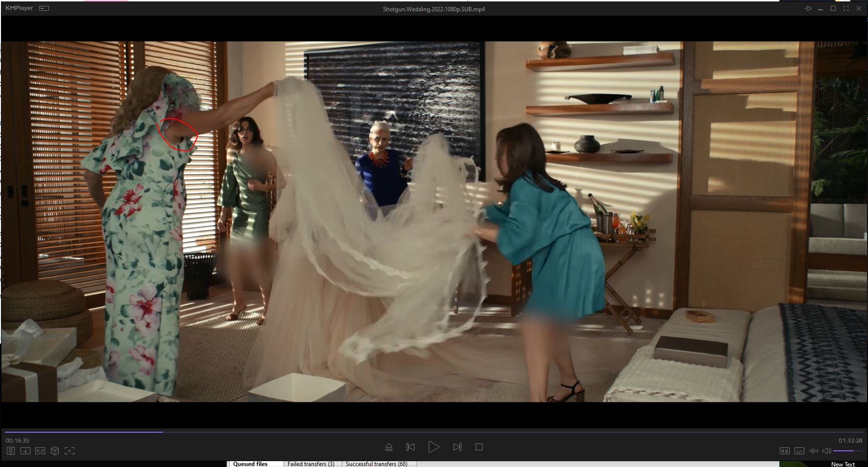Click the compact mode button beside KMPlayer

click(x=44, y=8)
